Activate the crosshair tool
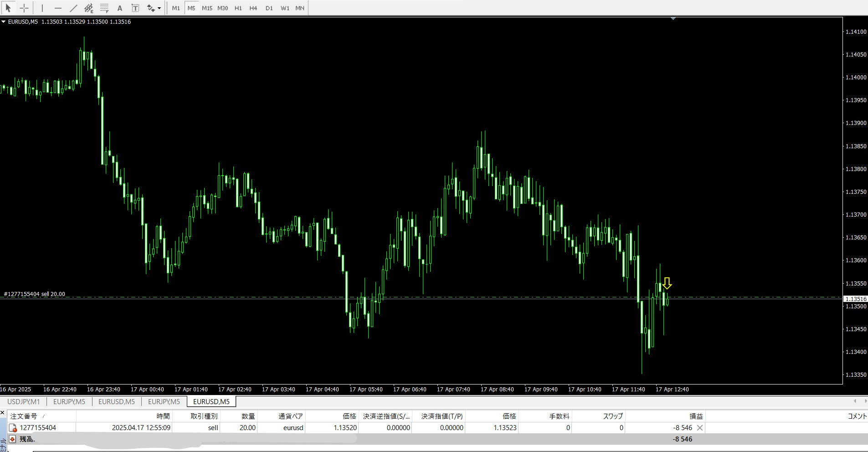The image size is (868, 452). (24, 8)
